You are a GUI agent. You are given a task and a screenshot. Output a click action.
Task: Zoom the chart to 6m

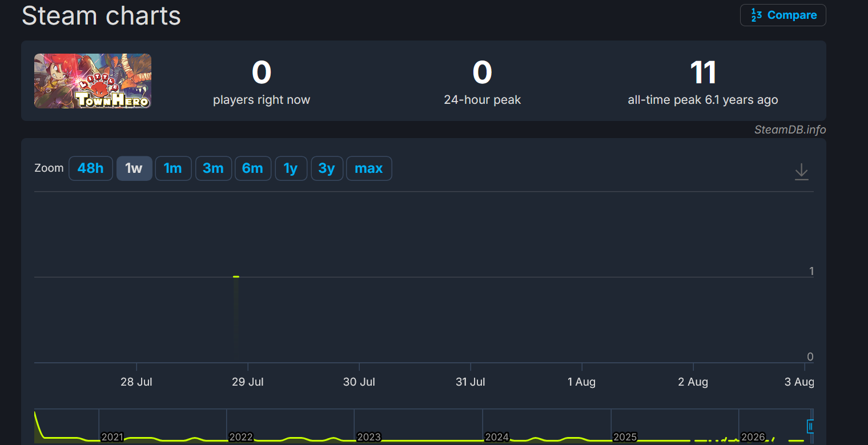point(252,168)
